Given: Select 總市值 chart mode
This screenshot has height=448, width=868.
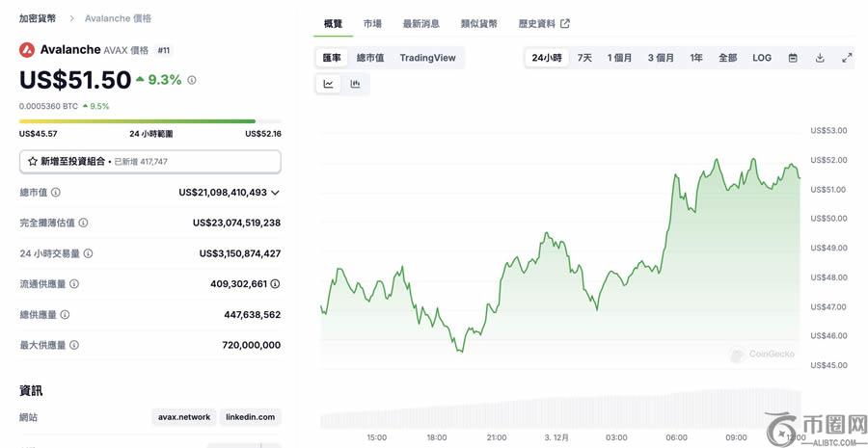Looking at the screenshot, I should pyautogui.click(x=370, y=58).
